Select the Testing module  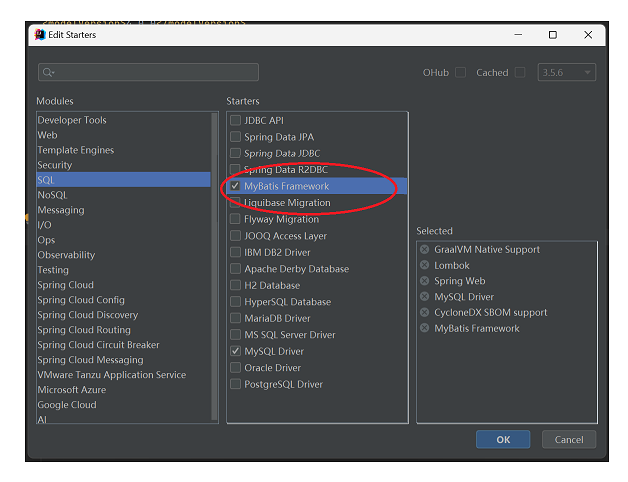(x=123, y=270)
